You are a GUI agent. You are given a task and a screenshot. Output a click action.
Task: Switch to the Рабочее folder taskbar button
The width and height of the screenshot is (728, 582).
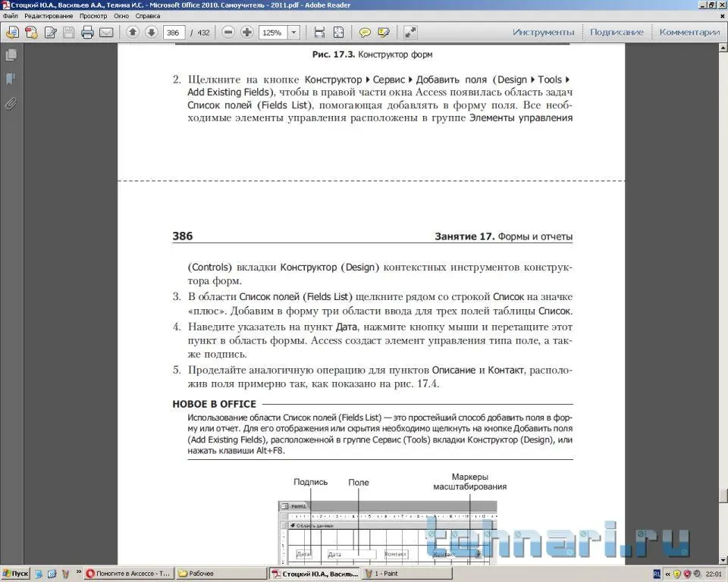coord(221,574)
